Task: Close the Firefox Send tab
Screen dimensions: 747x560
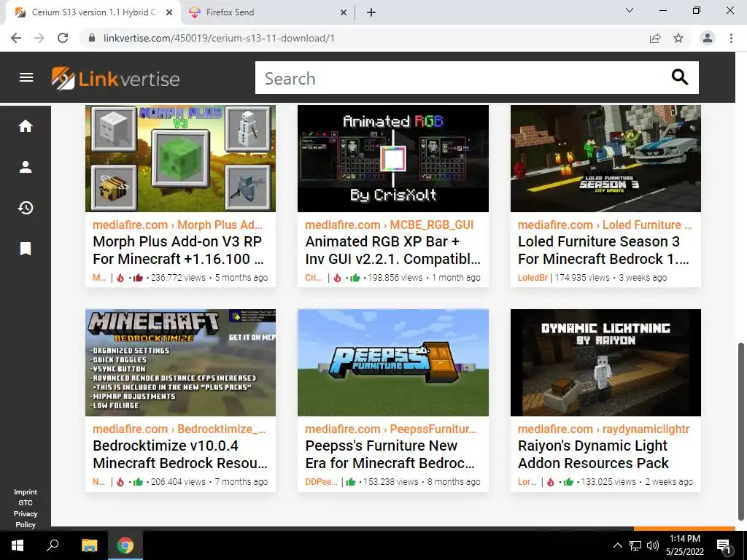Action: [x=344, y=12]
